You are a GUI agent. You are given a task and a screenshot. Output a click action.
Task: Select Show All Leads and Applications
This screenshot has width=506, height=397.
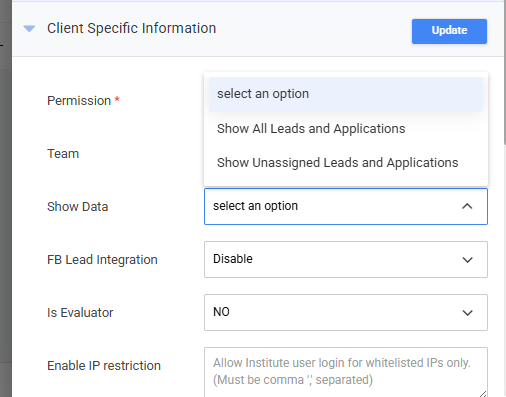[346, 129]
